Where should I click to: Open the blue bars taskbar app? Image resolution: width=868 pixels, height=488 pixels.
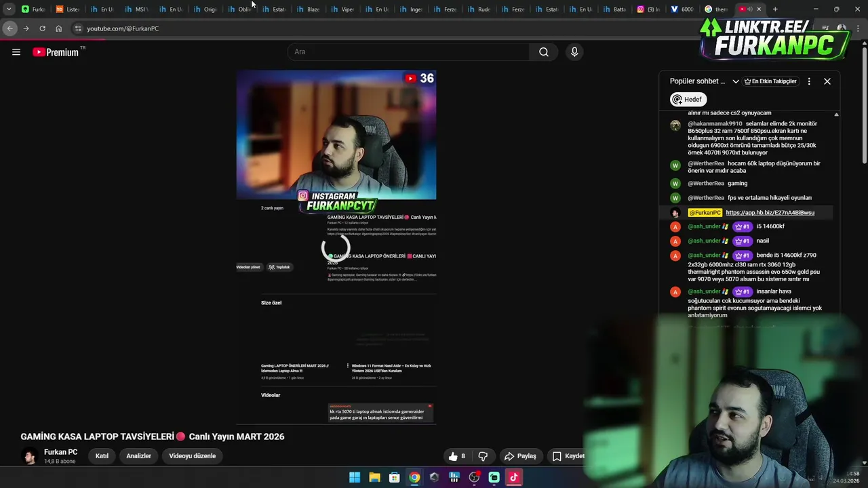click(x=454, y=477)
